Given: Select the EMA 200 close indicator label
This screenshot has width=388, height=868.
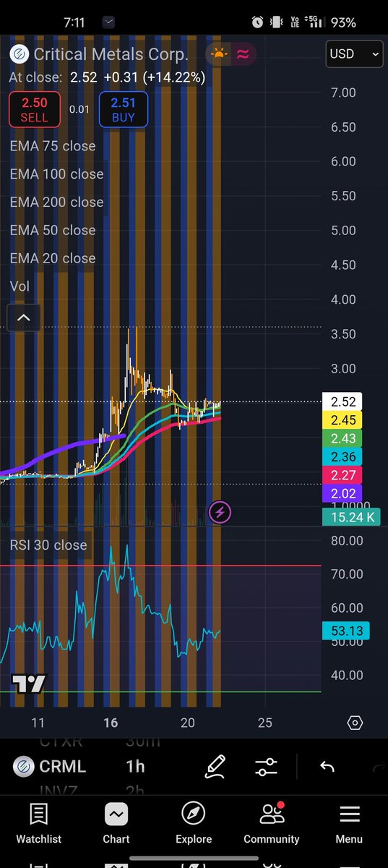Looking at the screenshot, I should 56,203.
